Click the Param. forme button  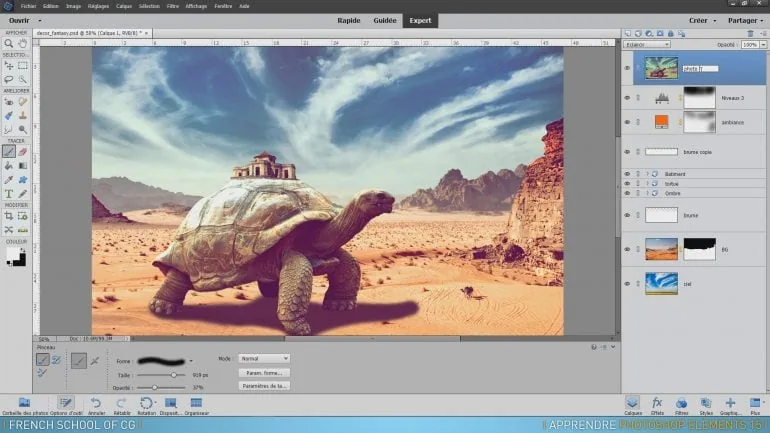click(264, 373)
